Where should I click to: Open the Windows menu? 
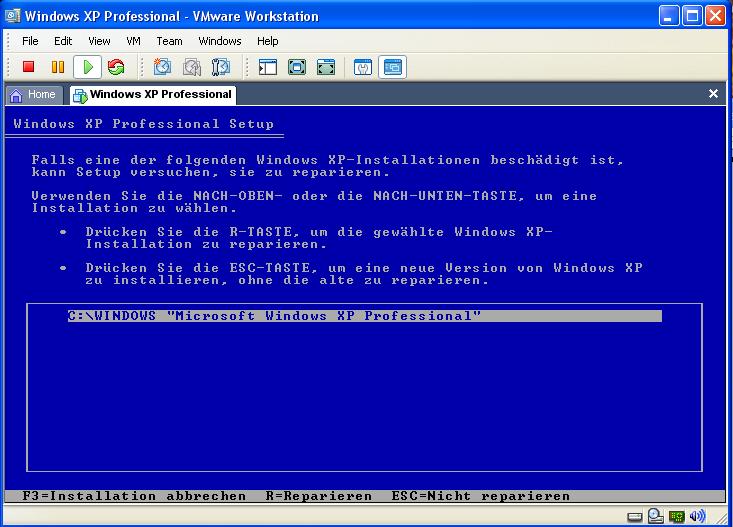(x=220, y=41)
